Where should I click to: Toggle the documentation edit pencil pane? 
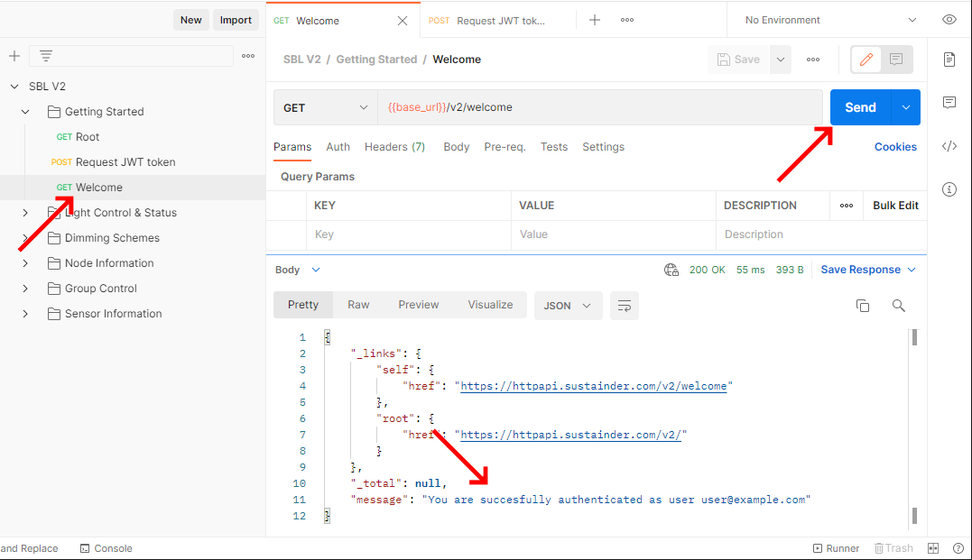pyautogui.click(x=866, y=59)
